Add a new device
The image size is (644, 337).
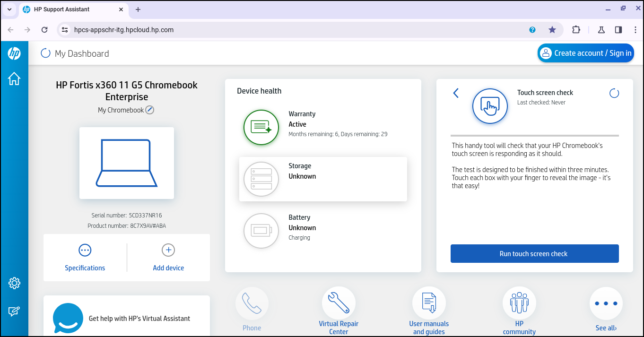tap(168, 258)
